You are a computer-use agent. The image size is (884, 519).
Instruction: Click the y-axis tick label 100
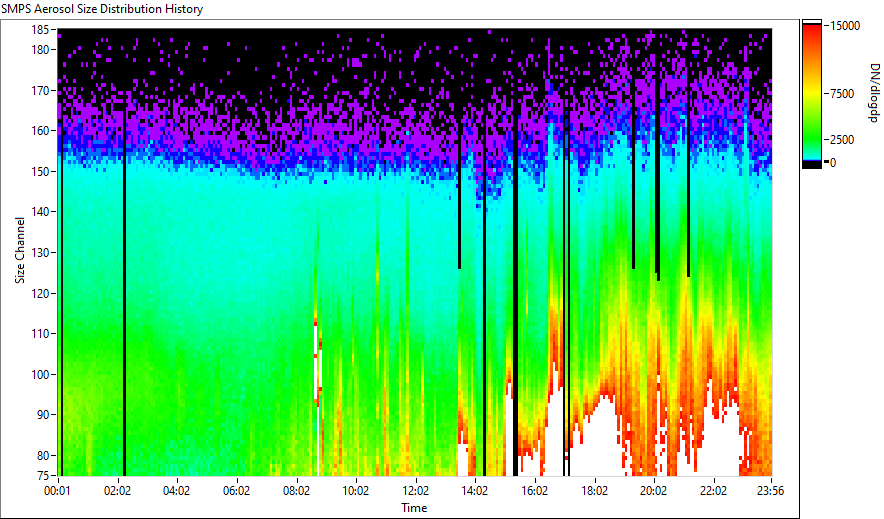tap(41, 374)
